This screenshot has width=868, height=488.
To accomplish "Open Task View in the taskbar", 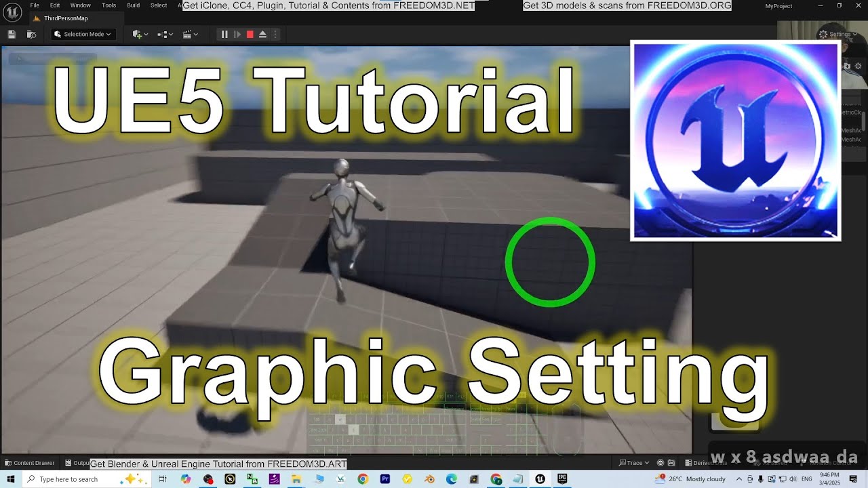I will point(163,479).
